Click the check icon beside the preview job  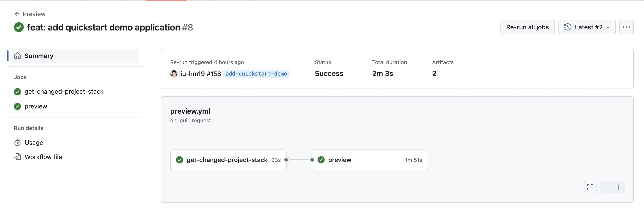coord(17,106)
